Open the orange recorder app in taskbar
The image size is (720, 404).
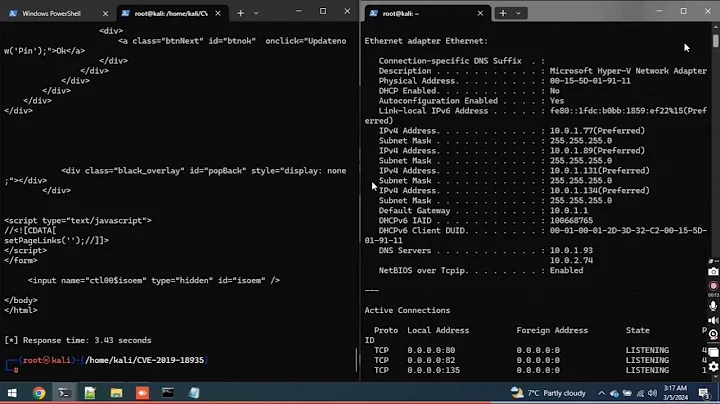click(x=142, y=393)
